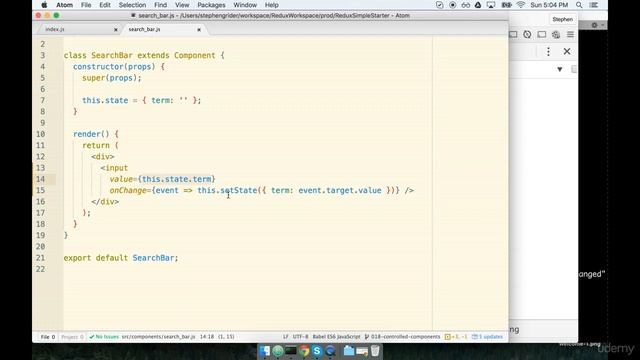Open AirPlay display menu
The image size is (640, 360).
(491, 5)
